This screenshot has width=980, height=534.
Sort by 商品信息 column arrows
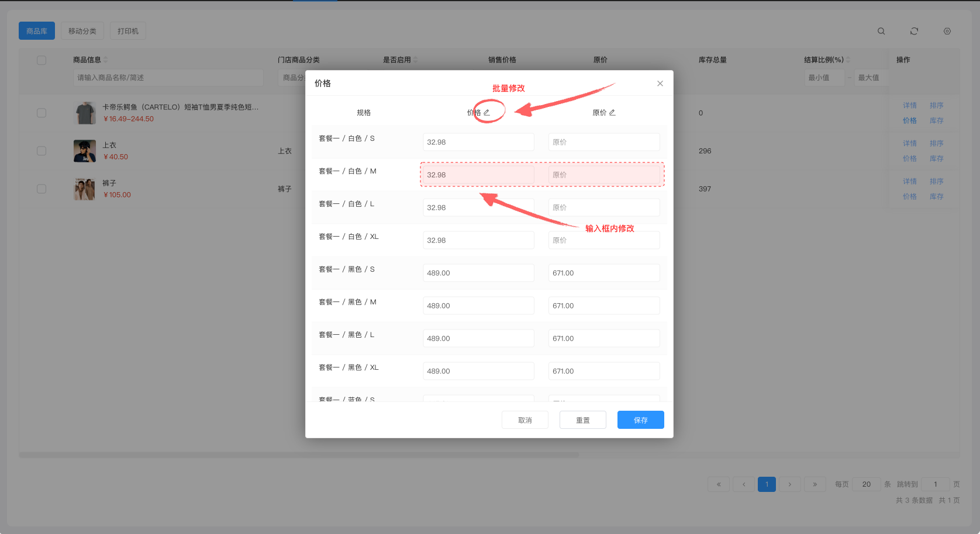[x=106, y=60]
